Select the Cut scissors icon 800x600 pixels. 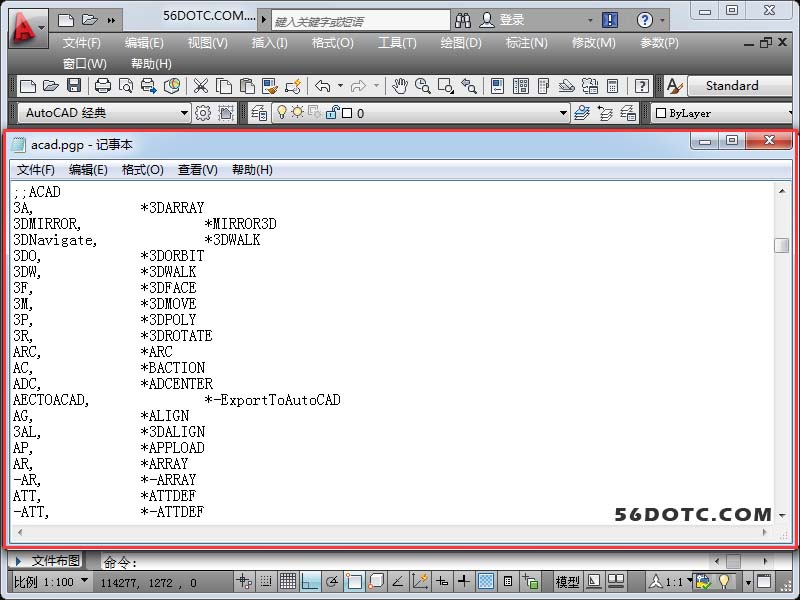pos(201,87)
